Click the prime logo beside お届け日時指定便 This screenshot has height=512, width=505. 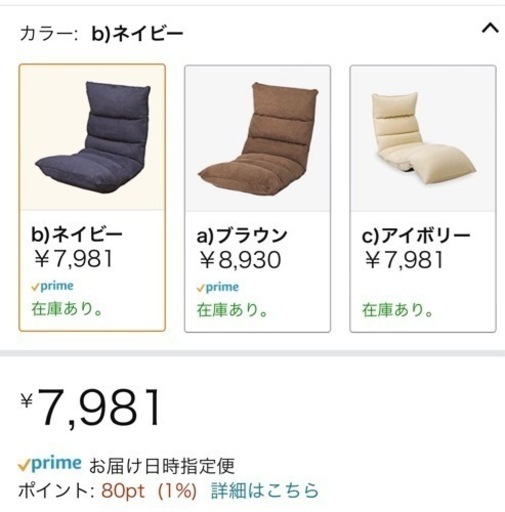50,464
